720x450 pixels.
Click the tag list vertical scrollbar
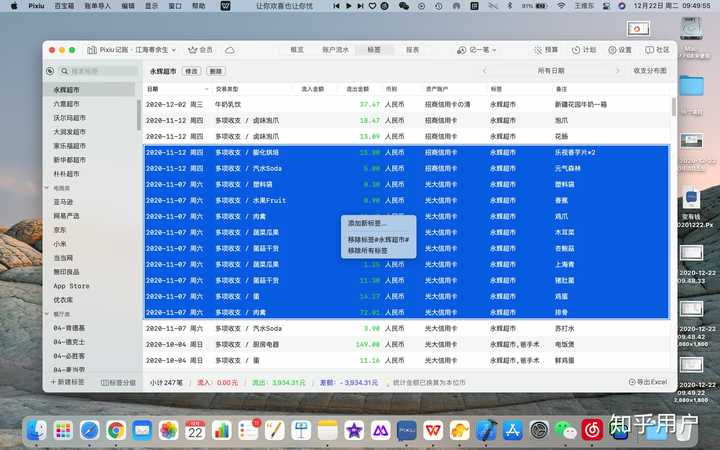pos(139,115)
